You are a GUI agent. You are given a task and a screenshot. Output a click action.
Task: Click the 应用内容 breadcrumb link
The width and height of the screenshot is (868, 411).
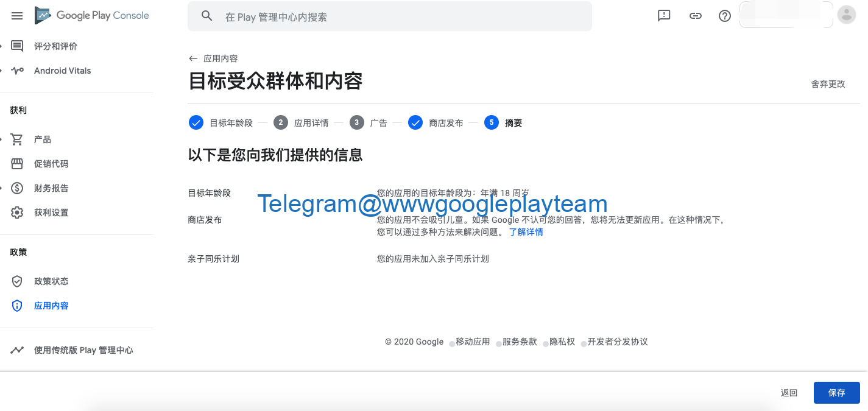pyautogui.click(x=221, y=58)
